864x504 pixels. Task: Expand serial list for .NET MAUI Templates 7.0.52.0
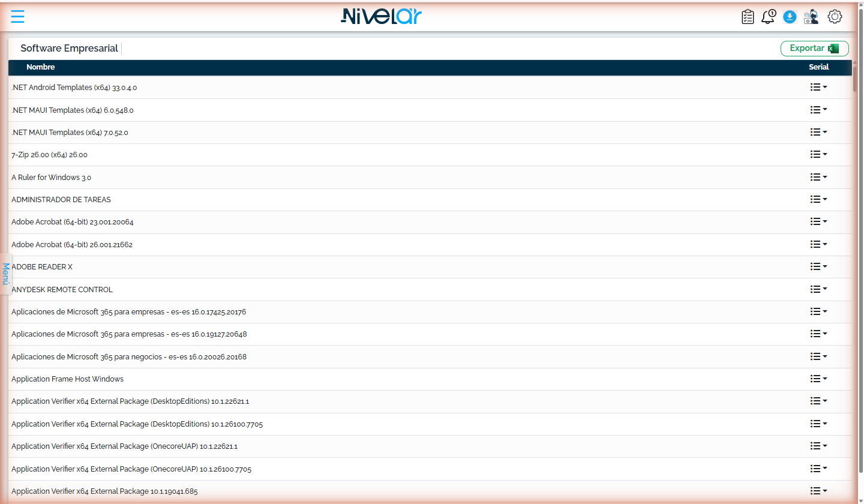click(x=818, y=132)
